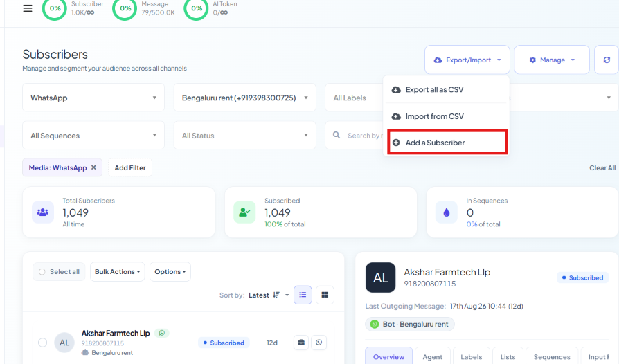The image size is (619, 364).
Task: Click the refresh subscribers icon
Action: (x=607, y=60)
